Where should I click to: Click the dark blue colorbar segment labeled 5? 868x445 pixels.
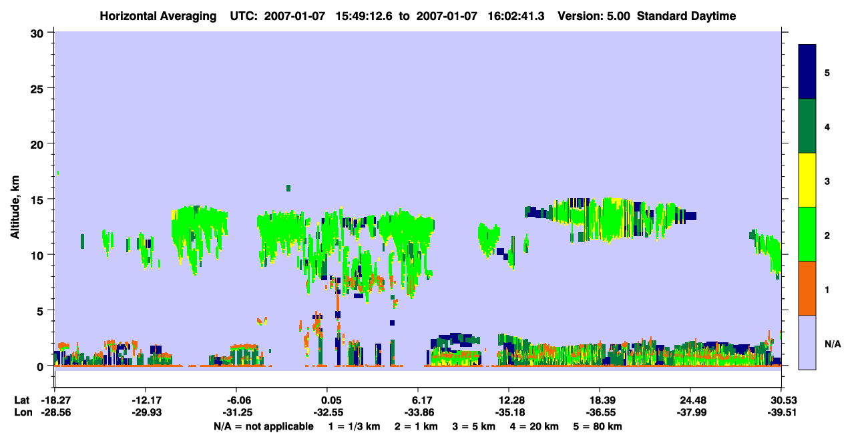click(807, 72)
